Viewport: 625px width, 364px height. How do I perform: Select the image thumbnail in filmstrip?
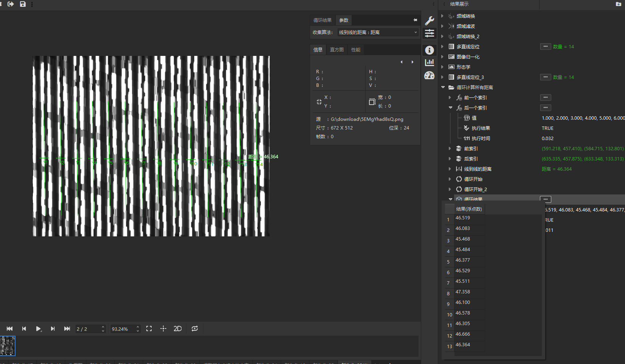click(x=8, y=346)
